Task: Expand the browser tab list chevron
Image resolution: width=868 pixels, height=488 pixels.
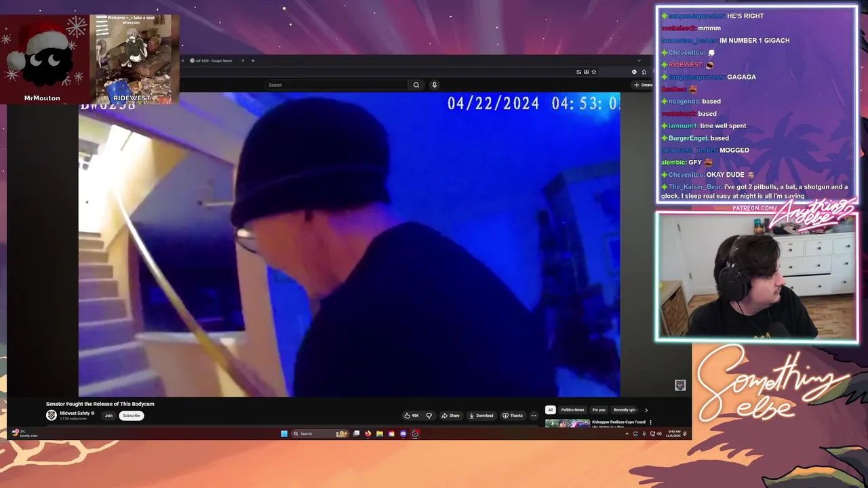Action: click(x=639, y=60)
